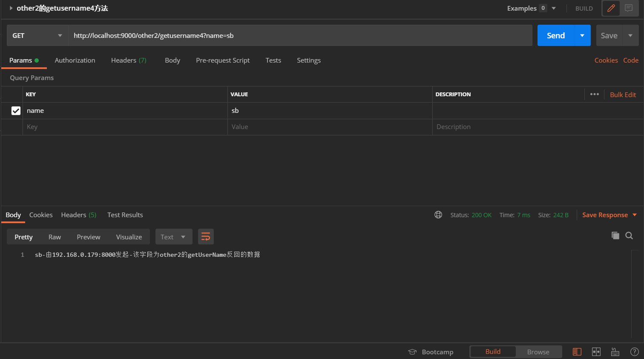644x359 pixels.
Task: Open the GET method dropdown
Action: [37, 35]
